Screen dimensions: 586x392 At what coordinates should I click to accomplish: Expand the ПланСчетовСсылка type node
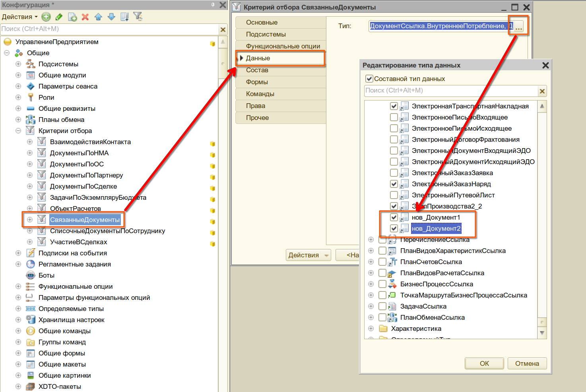coord(371,262)
